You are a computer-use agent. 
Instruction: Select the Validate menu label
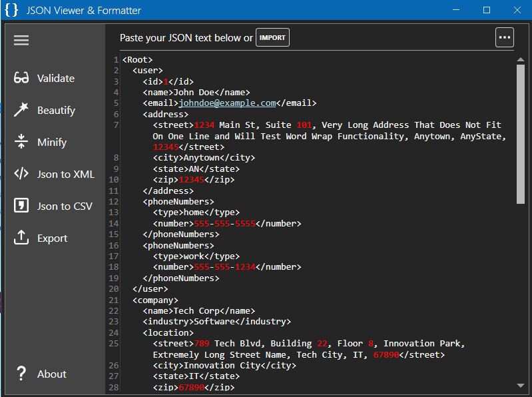coord(56,78)
